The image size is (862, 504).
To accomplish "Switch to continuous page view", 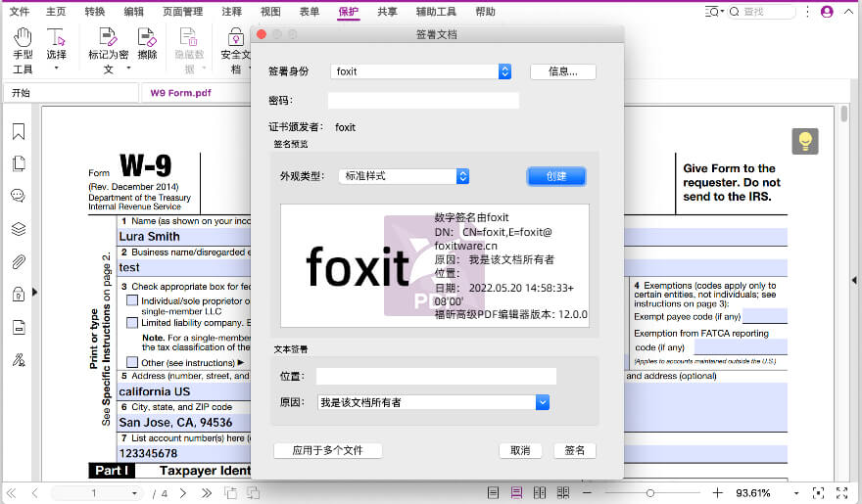I will point(517,493).
